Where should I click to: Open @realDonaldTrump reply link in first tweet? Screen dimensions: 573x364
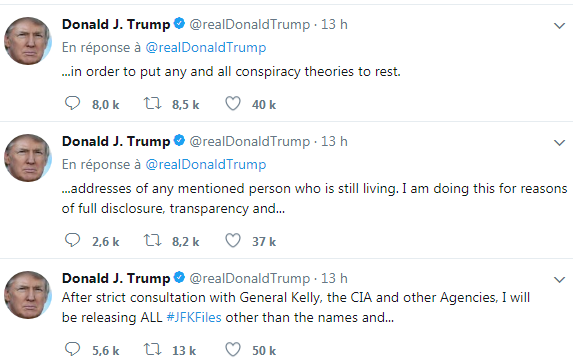(x=206, y=48)
